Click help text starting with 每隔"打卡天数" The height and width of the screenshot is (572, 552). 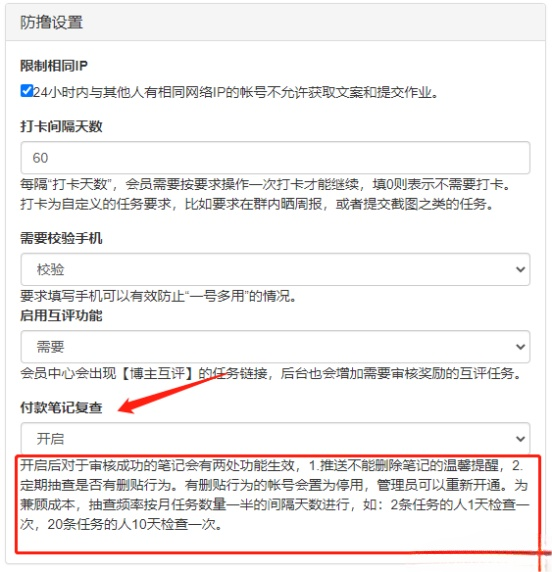pos(265,184)
